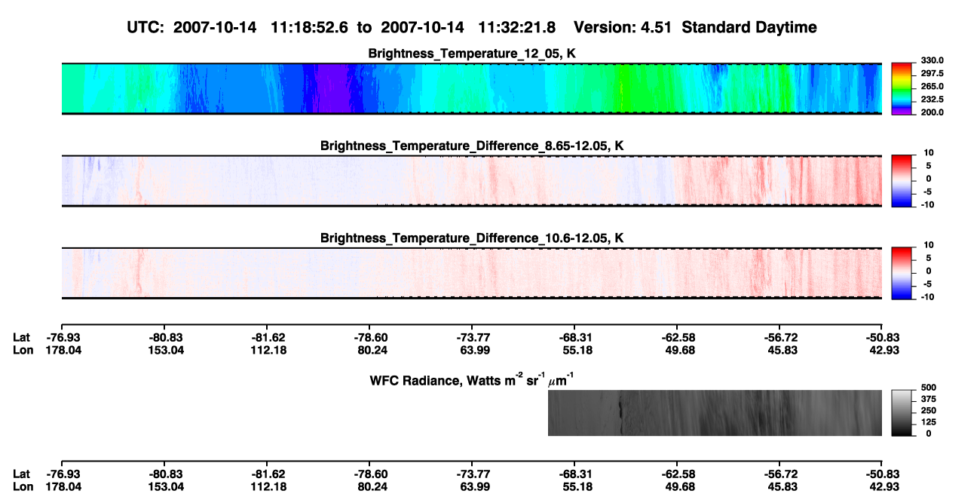
Task: Click the 10.6-12.05 temperature difference strip
Action: point(471,273)
